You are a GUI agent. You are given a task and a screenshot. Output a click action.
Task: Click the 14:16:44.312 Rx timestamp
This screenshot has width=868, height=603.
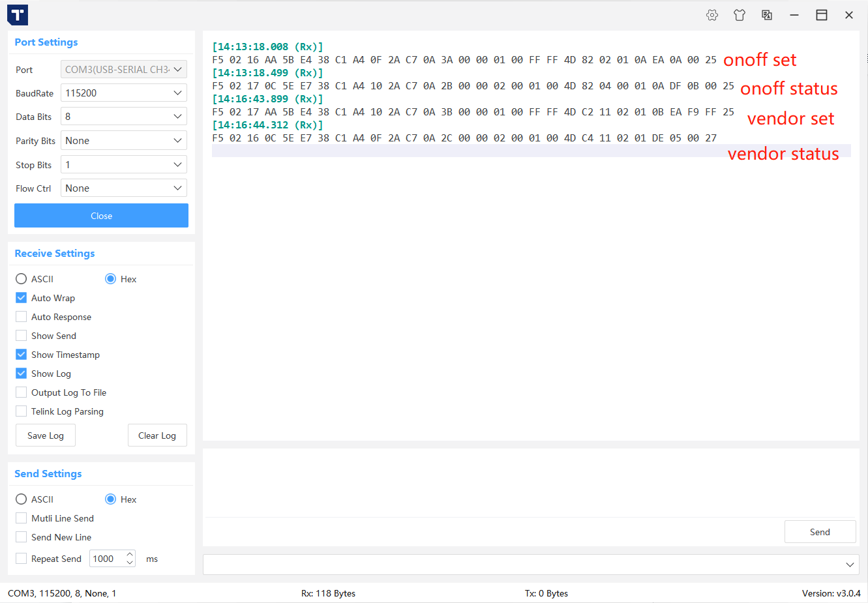coord(267,125)
